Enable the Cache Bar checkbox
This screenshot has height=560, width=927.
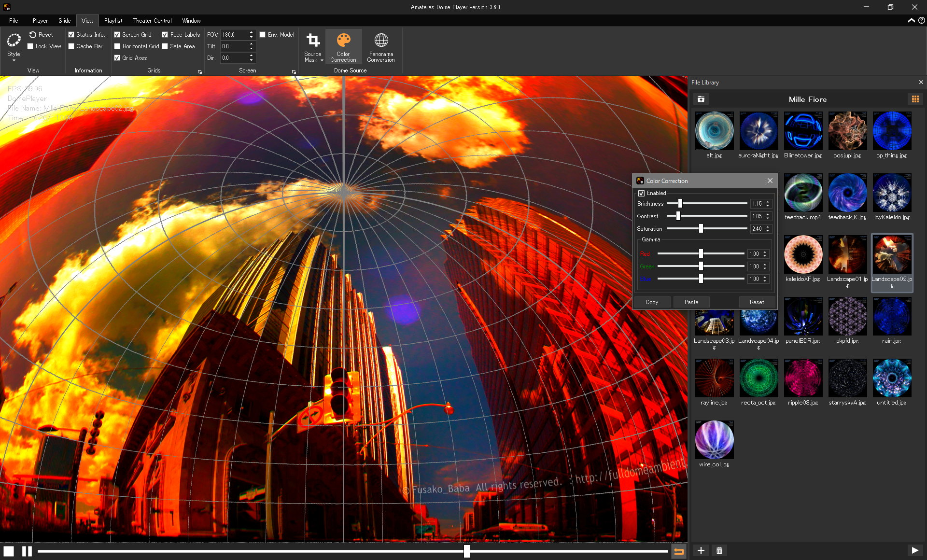pos(71,46)
